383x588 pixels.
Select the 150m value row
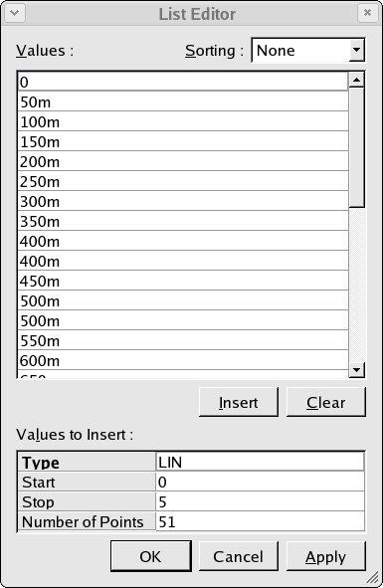[183, 141]
